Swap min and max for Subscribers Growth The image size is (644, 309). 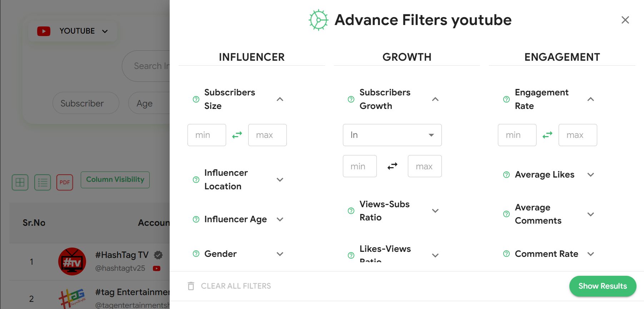pyautogui.click(x=392, y=166)
